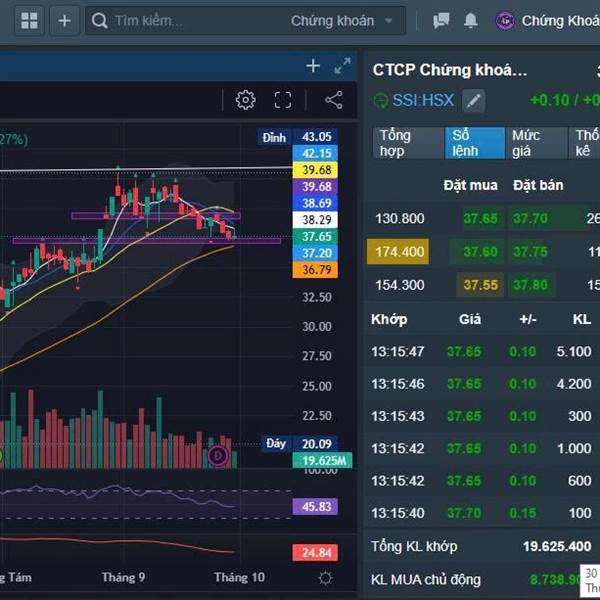Share the chart using the share icon
The height and width of the screenshot is (600, 600).
tap(334, 100)
